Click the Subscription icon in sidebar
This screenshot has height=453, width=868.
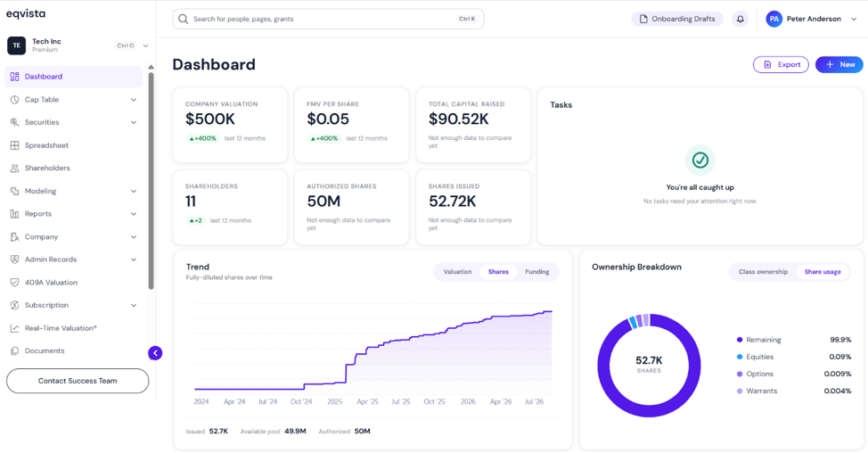[x=14, y=305]
